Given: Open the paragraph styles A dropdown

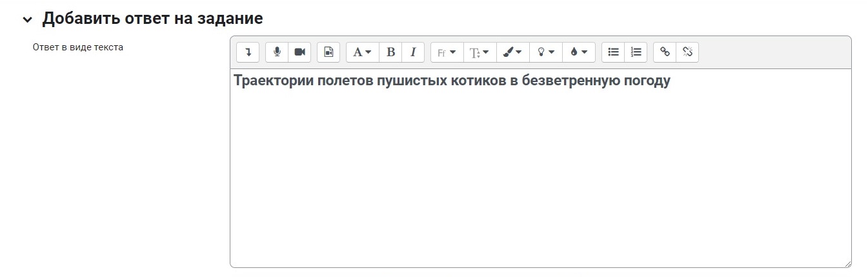Looking at the screenshot, I should click(x=363, y=52).
